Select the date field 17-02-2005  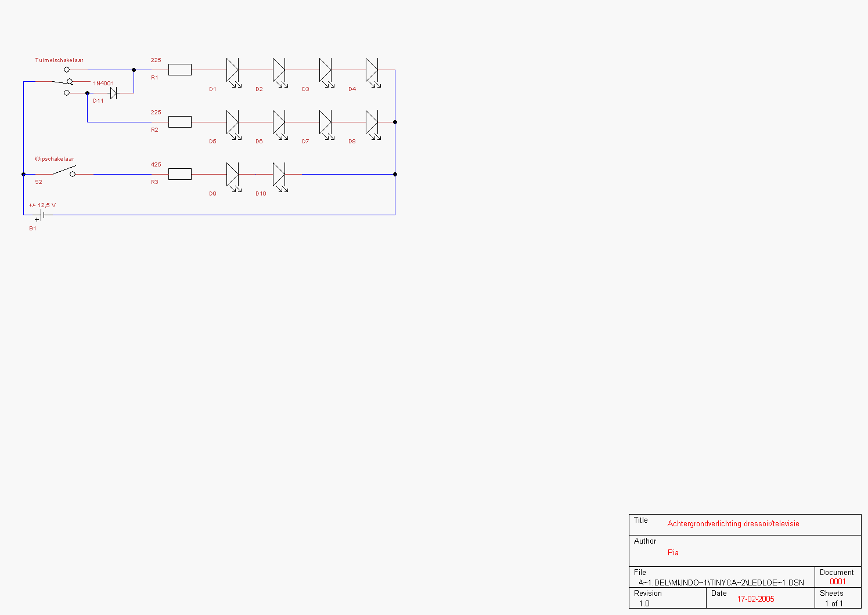click(755, 599)
